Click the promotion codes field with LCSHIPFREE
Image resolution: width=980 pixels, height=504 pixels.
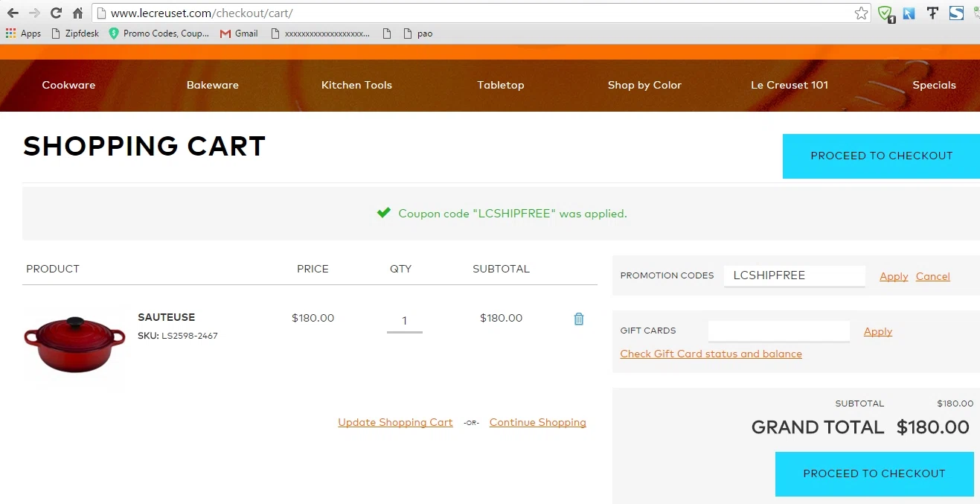[x=794, y=275]
